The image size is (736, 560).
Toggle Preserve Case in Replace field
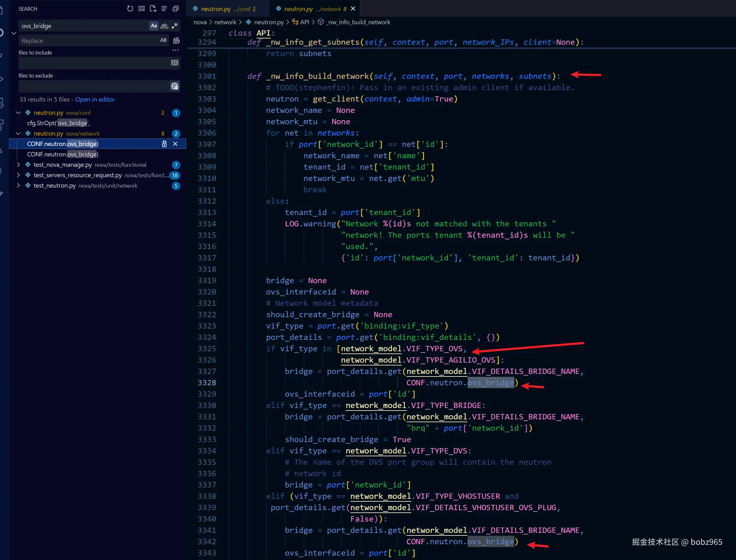(x=163, y=40)
